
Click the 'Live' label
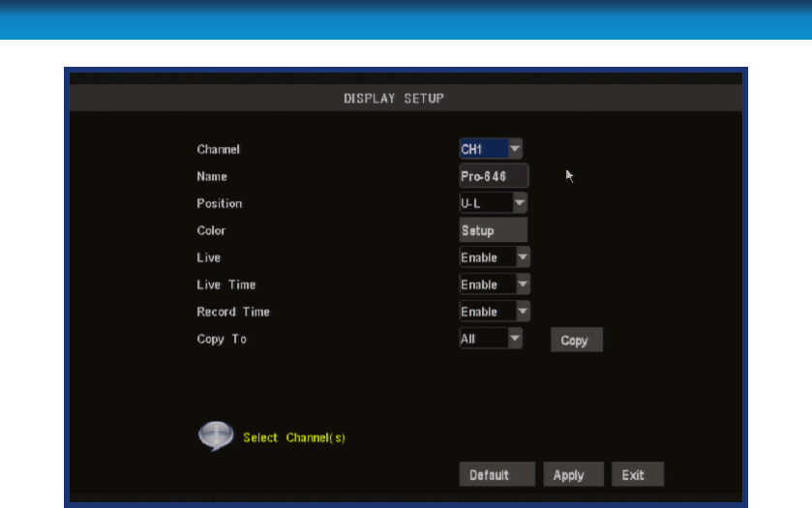point(208,257)
